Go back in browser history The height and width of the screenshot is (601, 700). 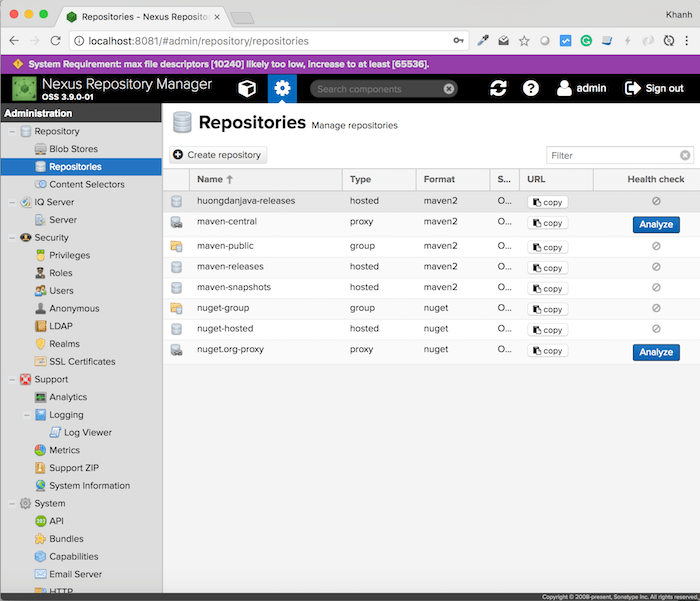point(14,41)
